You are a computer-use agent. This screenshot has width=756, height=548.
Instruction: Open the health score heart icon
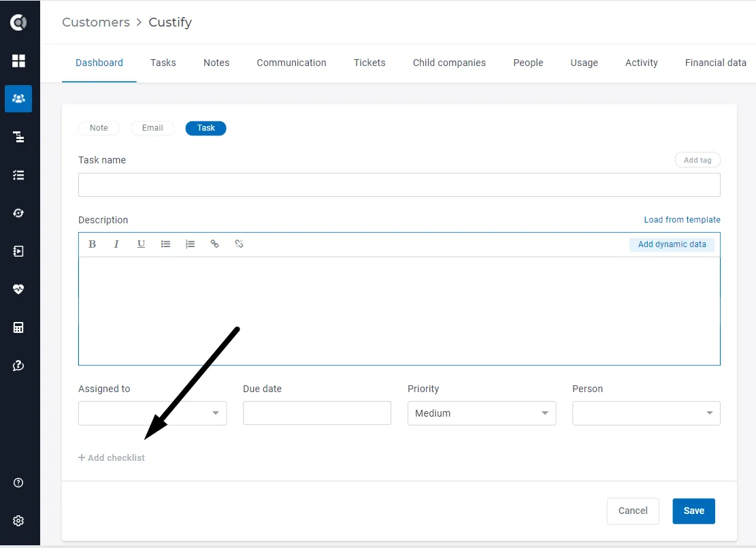point(18,289)
